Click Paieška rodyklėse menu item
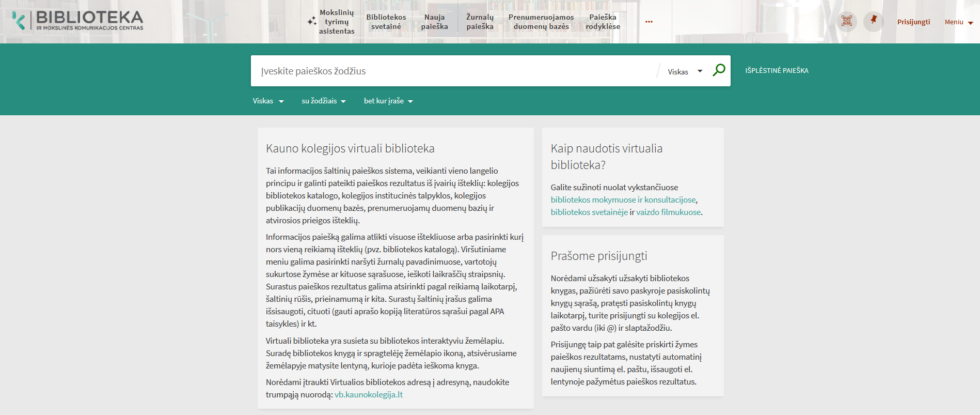This screenshot has width=980, height=415. click(603, 22)
